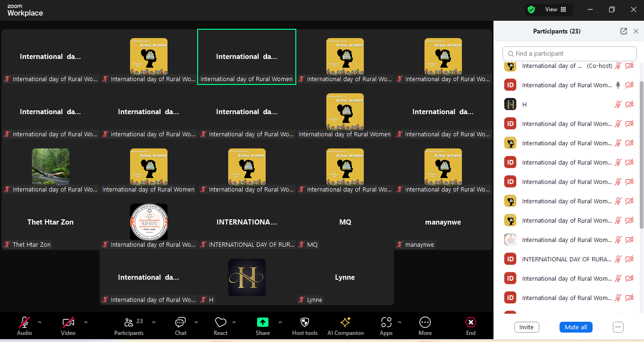Pop out the Participants panel
The height and width of the screenshot is (342, 644).
click(624, 31)
